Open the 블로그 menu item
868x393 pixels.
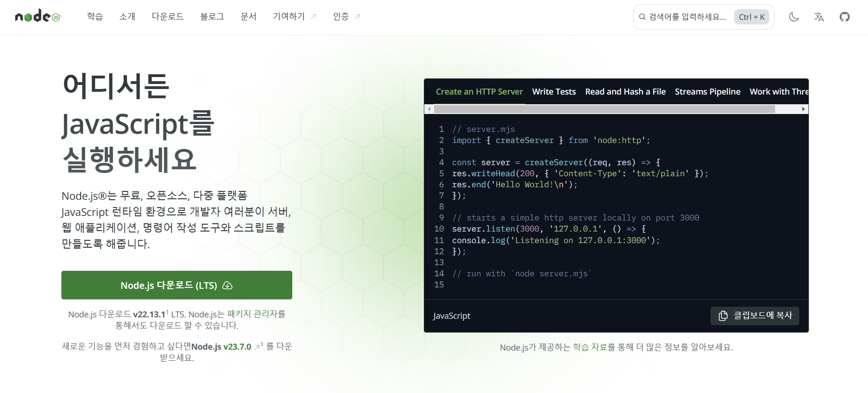click(212, 17)
